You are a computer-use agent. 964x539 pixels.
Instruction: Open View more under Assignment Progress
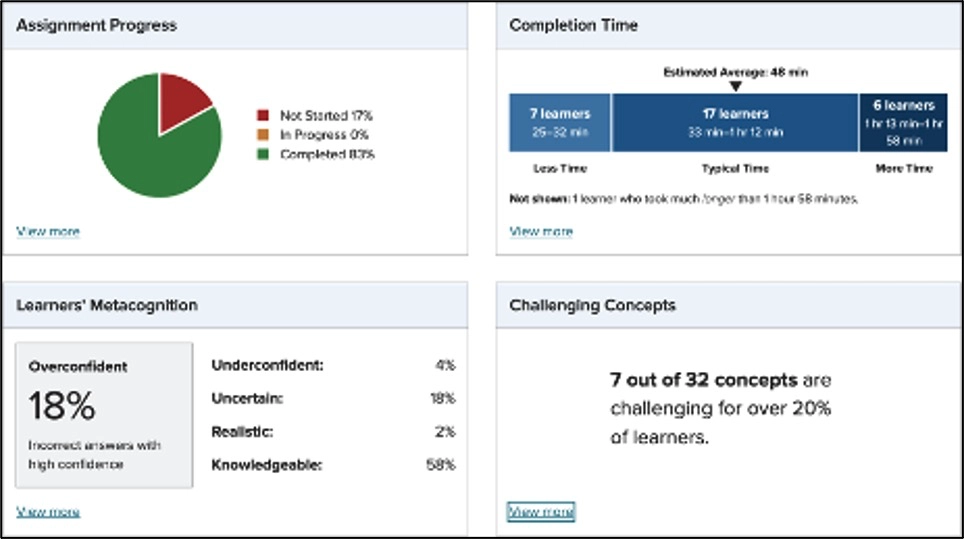pyautogui.click(x=48, y=232)
